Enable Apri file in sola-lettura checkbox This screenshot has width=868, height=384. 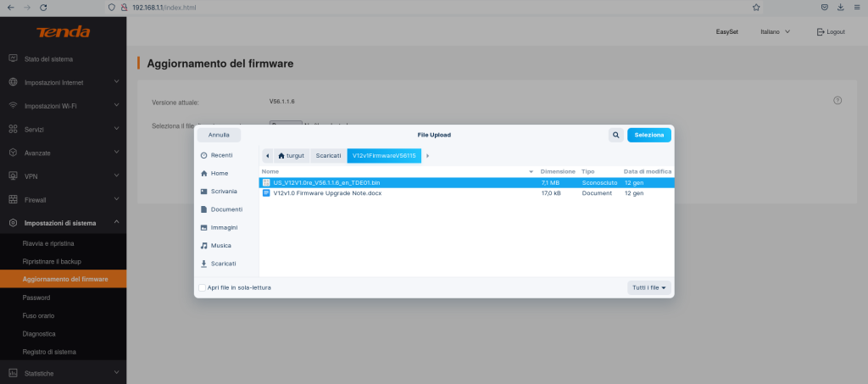[202, 287]
